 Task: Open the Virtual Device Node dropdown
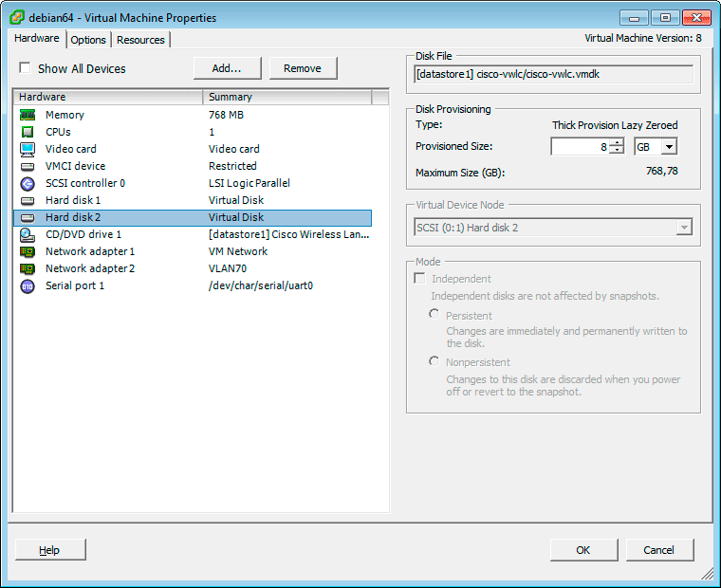tap(684, 227)
